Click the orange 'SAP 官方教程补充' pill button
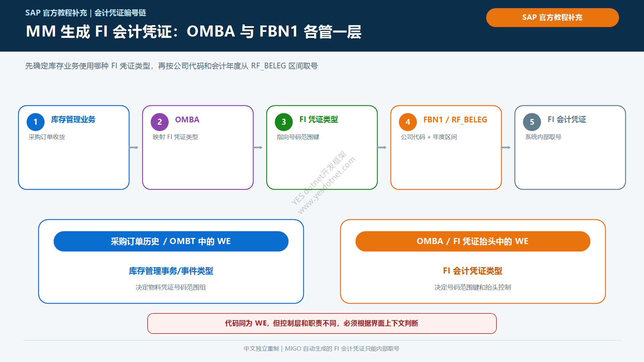The height and width of the screenshot is (362, 644). click(552, 17)
